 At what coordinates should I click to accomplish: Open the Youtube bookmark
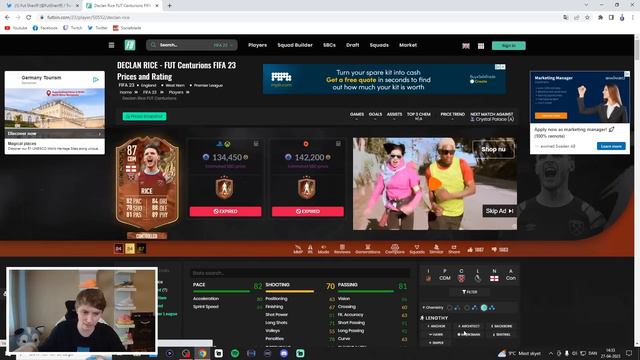(x=16, y=28)
